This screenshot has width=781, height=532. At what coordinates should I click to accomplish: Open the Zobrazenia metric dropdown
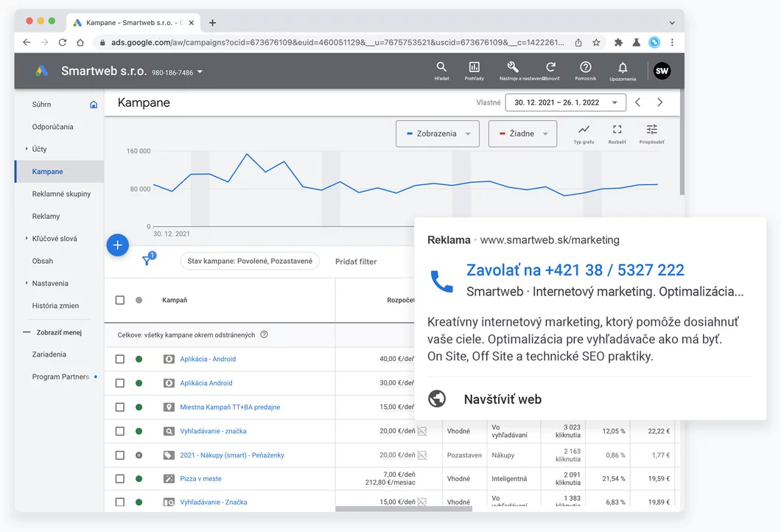pyautogui.click(x=438, y=133)
